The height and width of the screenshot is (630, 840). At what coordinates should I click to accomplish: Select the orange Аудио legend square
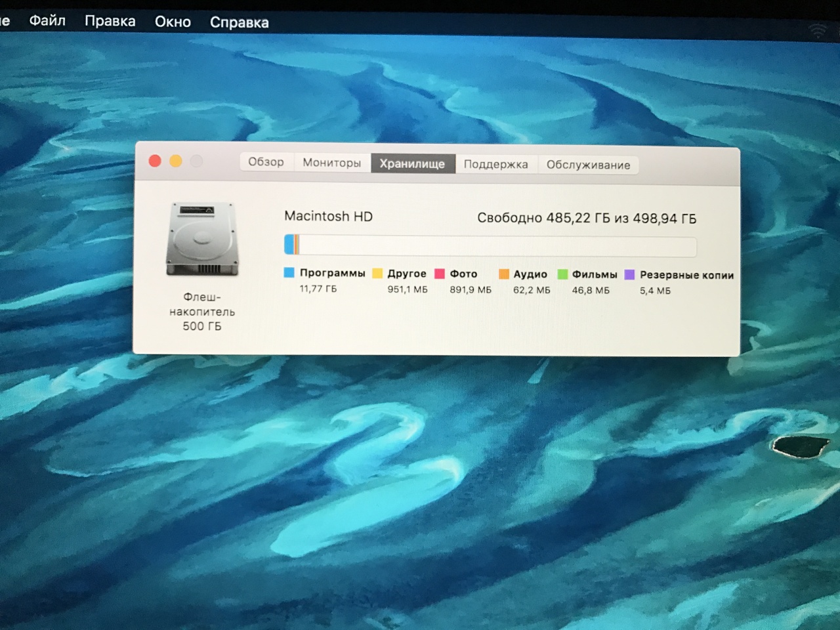(503, 274)
